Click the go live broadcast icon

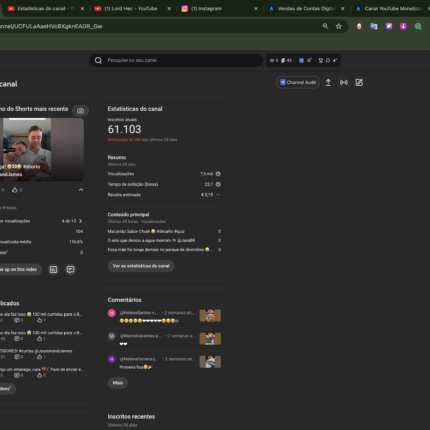coord(344,82)
